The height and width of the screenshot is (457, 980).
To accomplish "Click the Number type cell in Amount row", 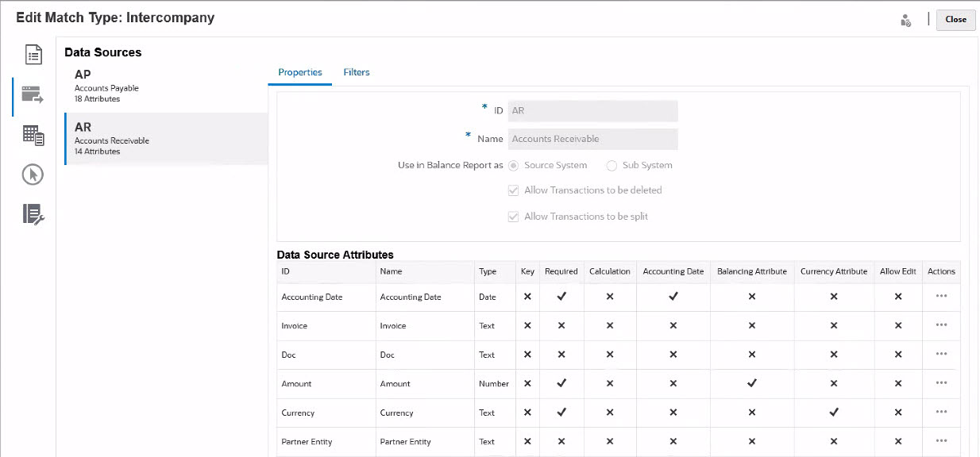I will tap(495, 383).
